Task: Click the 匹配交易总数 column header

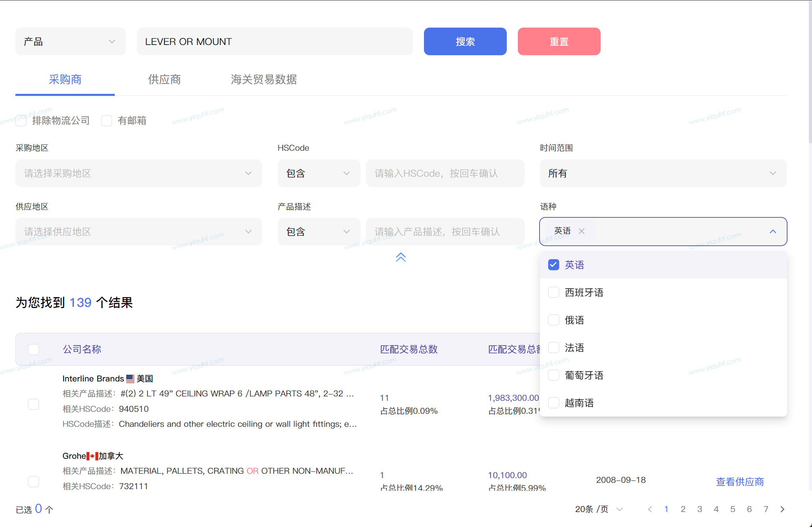Action: 409,349
